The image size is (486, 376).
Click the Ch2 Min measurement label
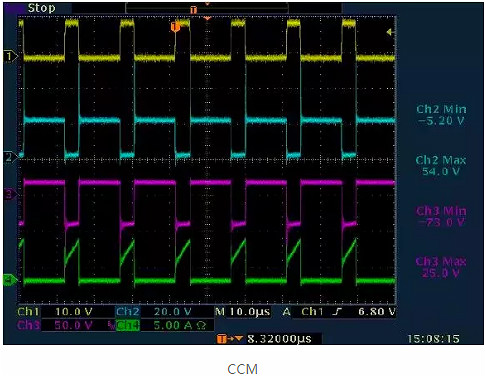click(441, 109)
